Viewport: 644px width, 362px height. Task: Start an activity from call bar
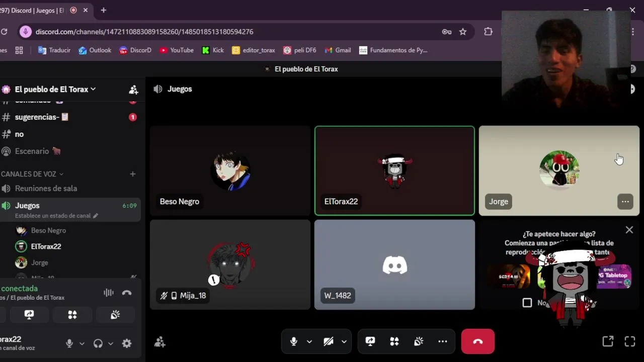394,341
